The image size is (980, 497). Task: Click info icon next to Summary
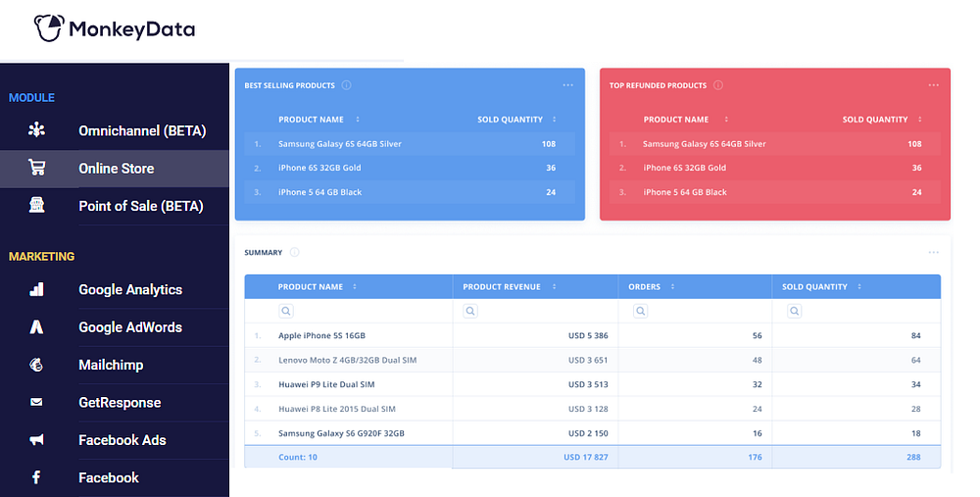(x=294, y=253)
